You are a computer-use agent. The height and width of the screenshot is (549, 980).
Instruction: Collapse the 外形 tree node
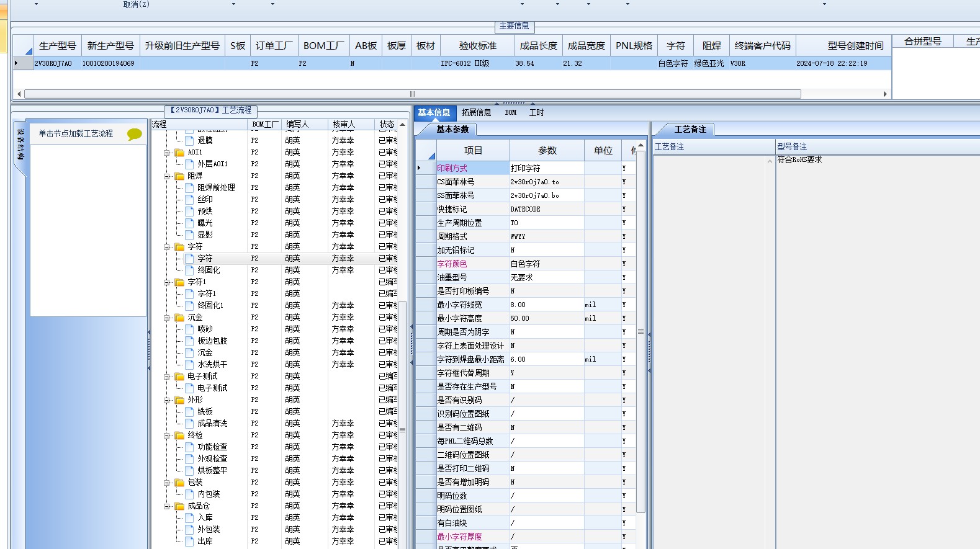(x=167, y=400)
